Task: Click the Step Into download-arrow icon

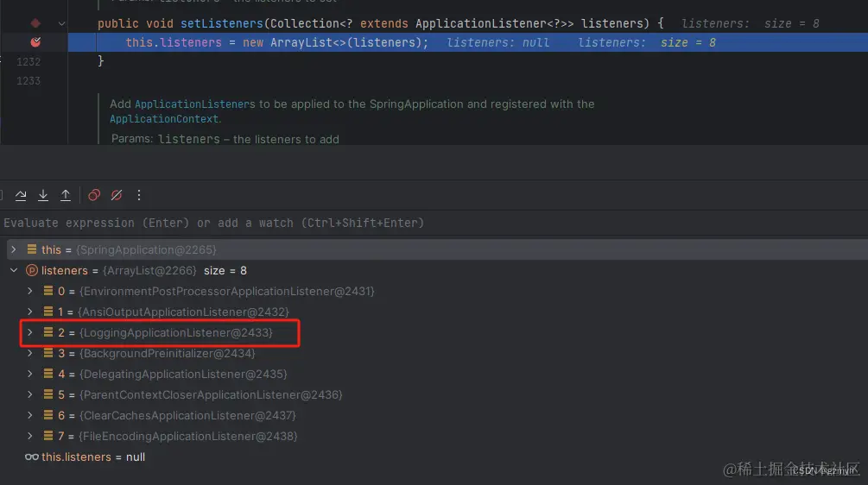Action: pos(43,195)
